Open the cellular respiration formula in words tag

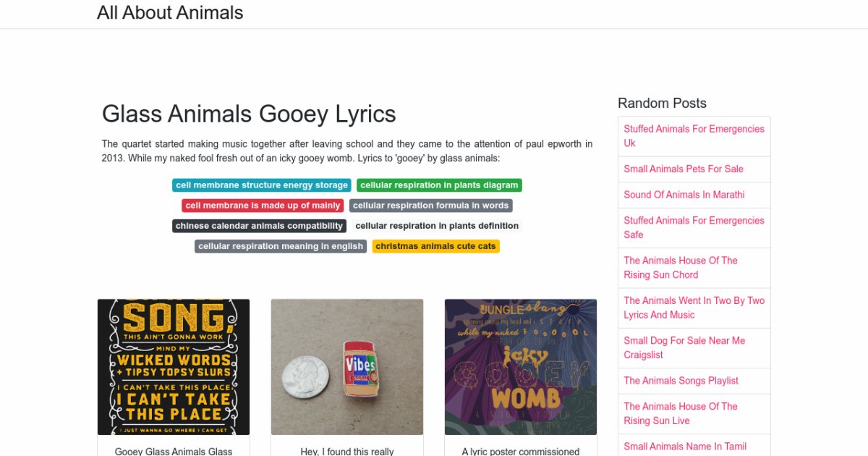tap(430, 206)
